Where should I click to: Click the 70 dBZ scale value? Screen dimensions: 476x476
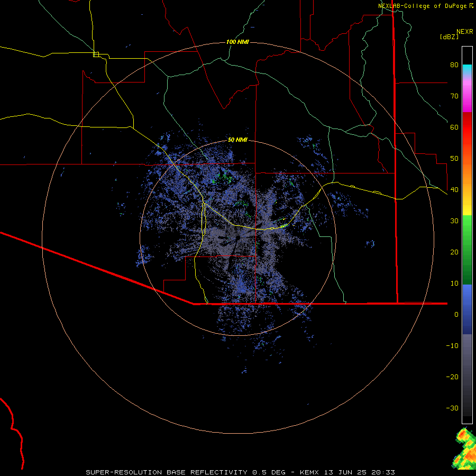point(454,96)
